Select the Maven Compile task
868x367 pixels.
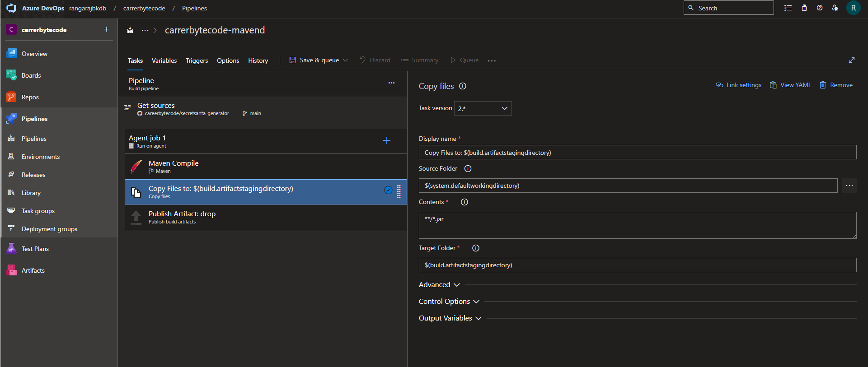266,167
